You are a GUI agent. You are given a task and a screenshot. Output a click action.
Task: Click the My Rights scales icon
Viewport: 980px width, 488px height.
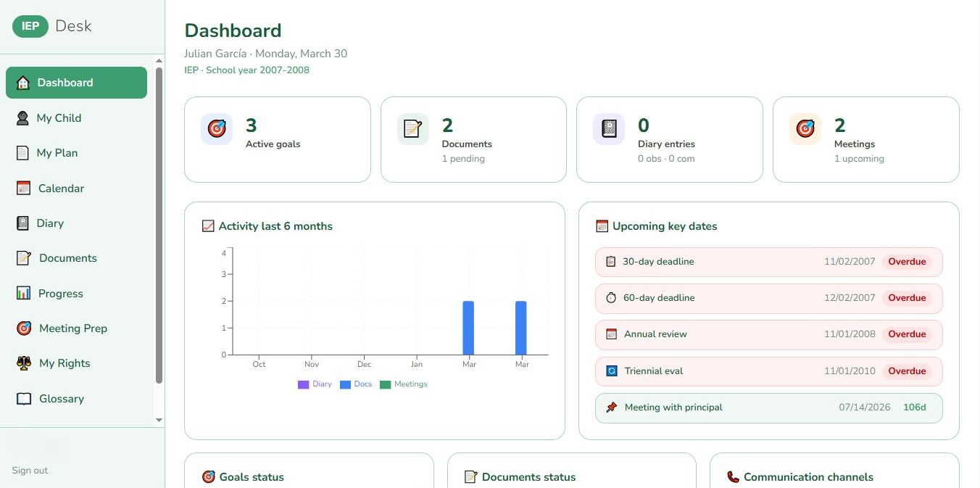pos(22,363)
